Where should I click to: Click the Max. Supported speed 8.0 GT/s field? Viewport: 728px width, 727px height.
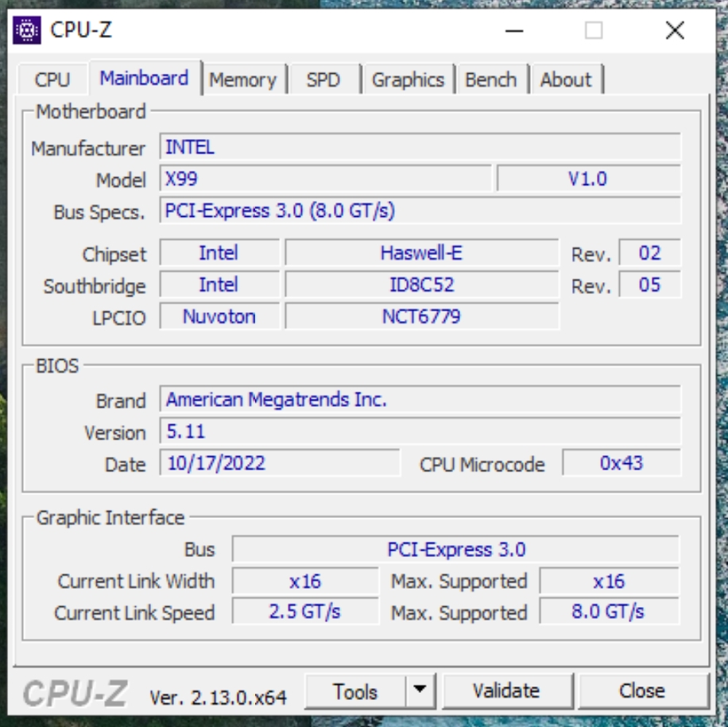click(x=609, y=612)
